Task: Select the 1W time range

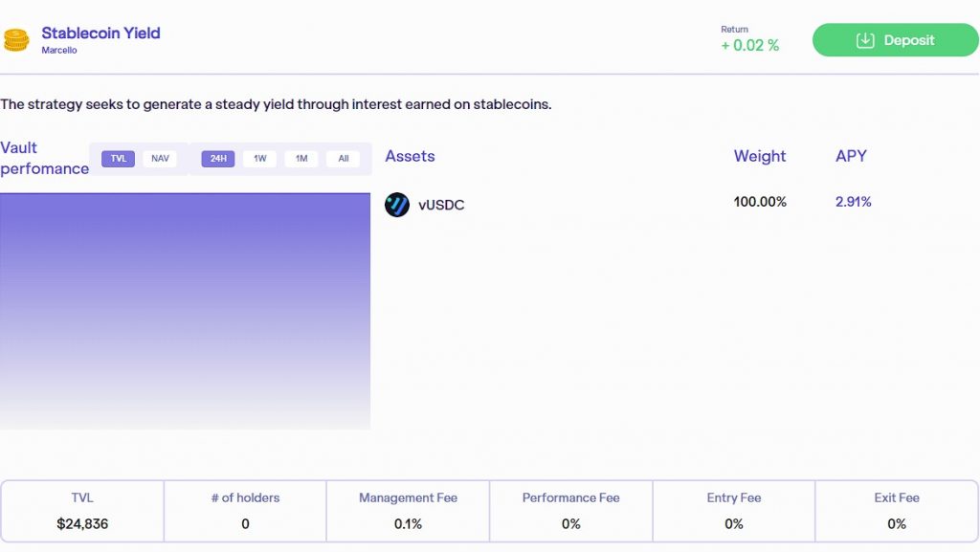Action: pyautogui.click(x=260, y=159)
